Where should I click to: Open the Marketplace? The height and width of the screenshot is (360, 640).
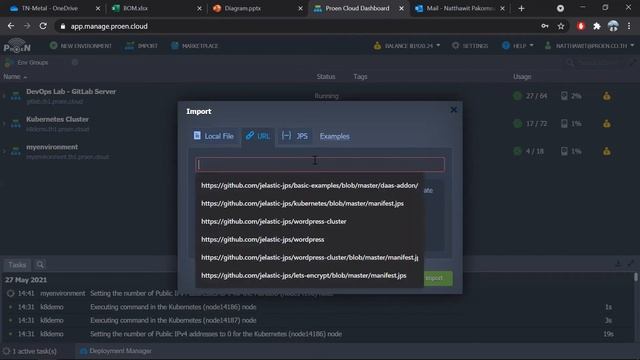coord(194,46)
